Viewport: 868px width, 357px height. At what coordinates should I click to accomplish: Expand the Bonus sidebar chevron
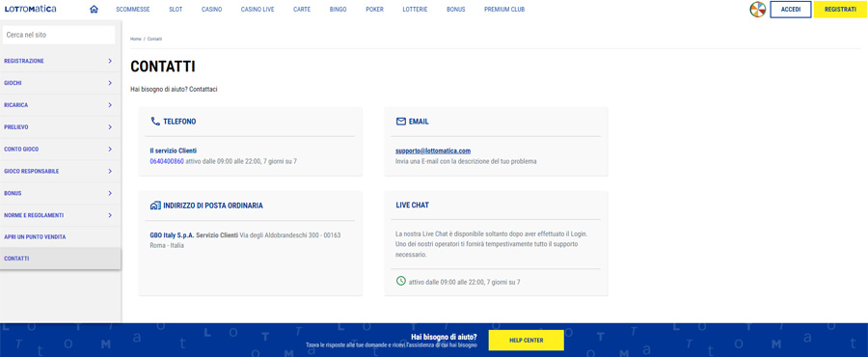110,193
